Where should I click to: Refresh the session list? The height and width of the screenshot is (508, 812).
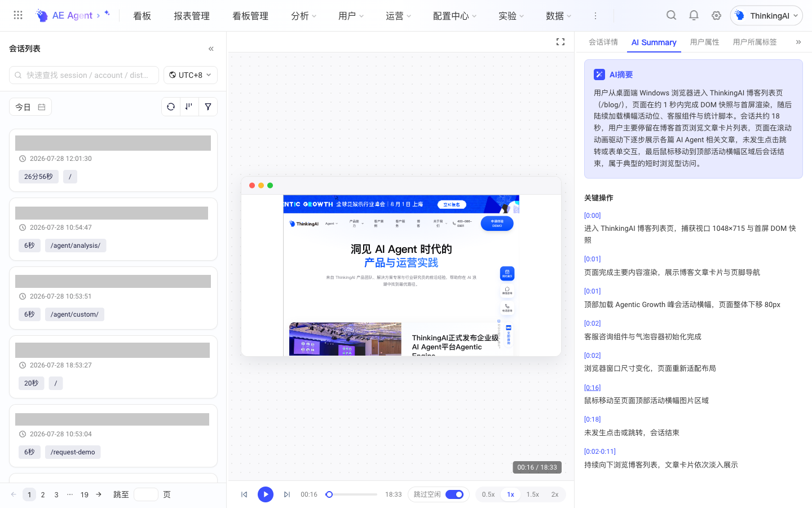[x=171, y=107]
